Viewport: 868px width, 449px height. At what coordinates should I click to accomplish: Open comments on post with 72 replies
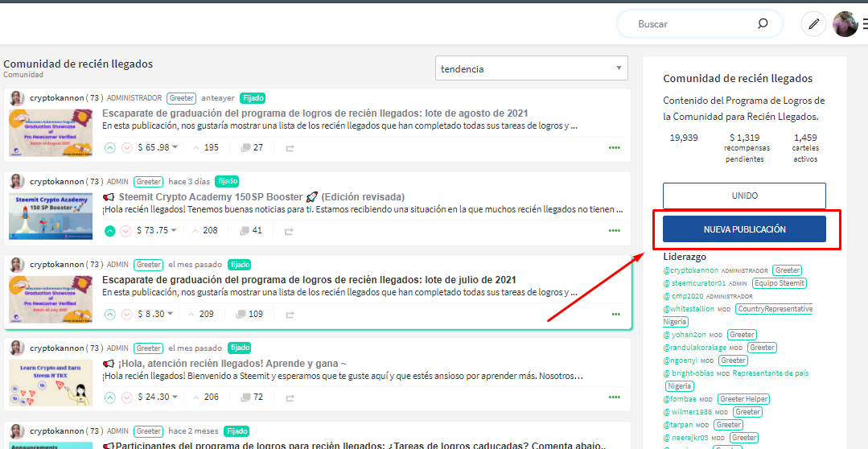252,397
